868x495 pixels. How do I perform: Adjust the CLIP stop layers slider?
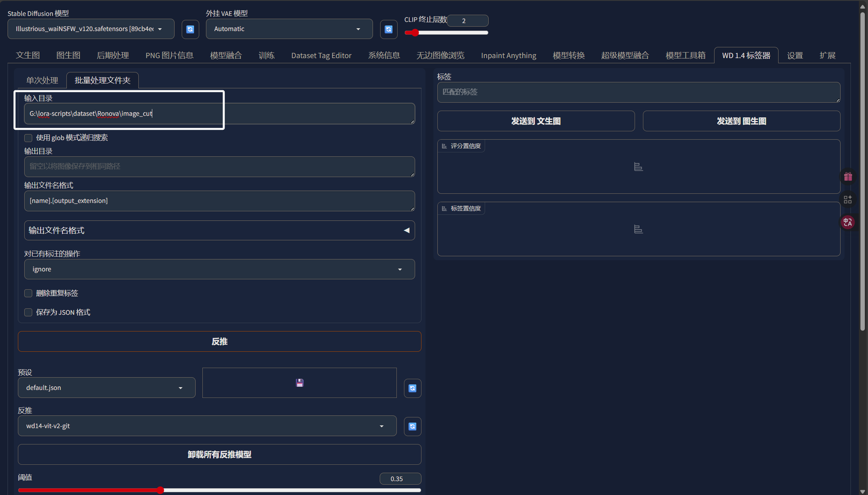[x=446, y=33]
